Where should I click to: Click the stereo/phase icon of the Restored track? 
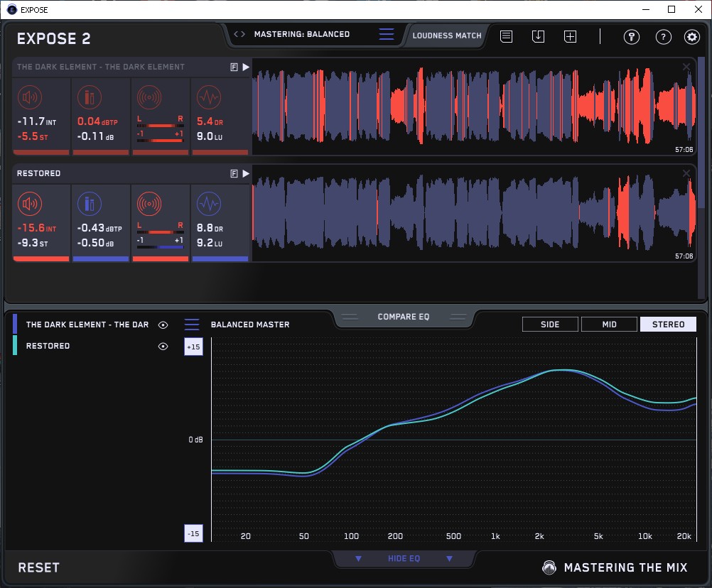149,204
